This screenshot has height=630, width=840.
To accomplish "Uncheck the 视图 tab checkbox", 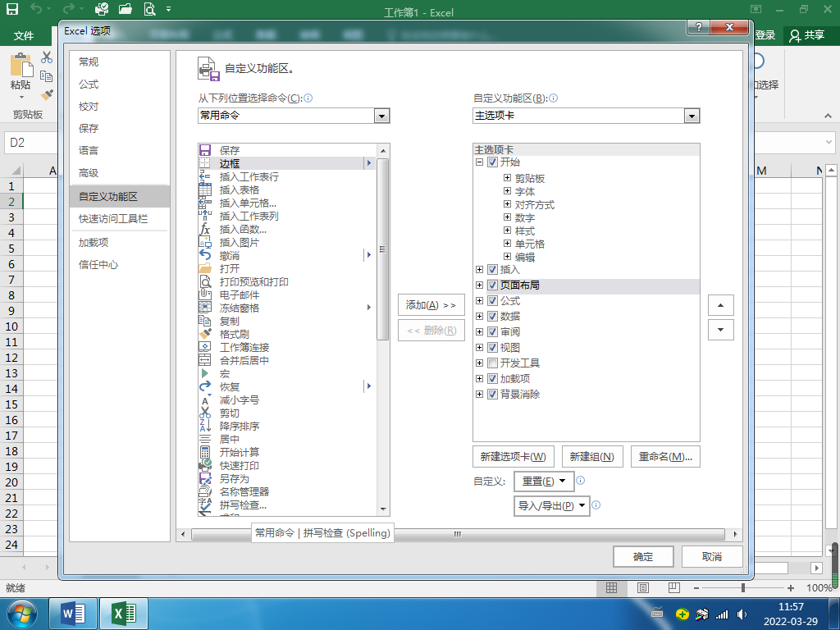I will (x=493, y=348).
